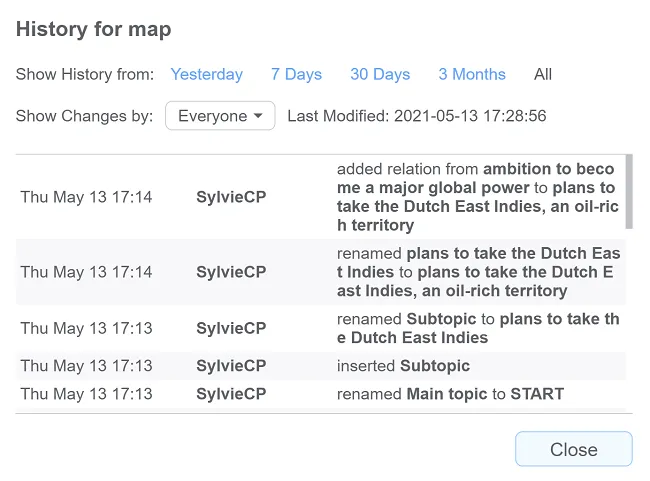The image size is (650, 481).
Task: Close the History for map dialog
Action: [574, 449]
